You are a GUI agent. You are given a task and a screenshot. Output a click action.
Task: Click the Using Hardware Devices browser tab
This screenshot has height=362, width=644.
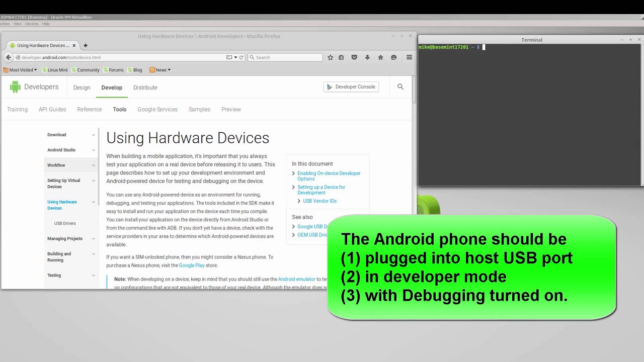coord(43,45)
